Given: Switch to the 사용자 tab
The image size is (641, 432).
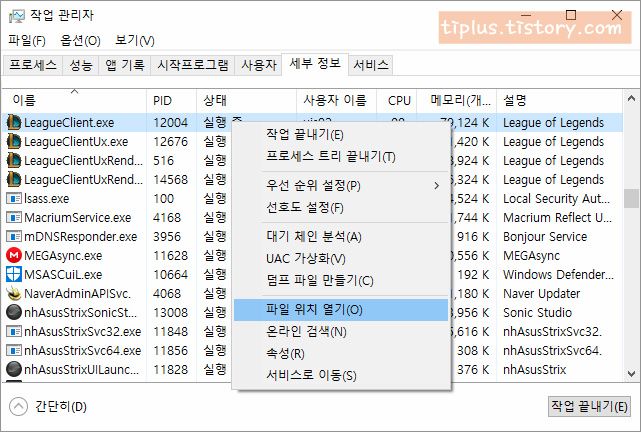Looking at the screenshot, I should pyautogui.click(x=258, y=65).
